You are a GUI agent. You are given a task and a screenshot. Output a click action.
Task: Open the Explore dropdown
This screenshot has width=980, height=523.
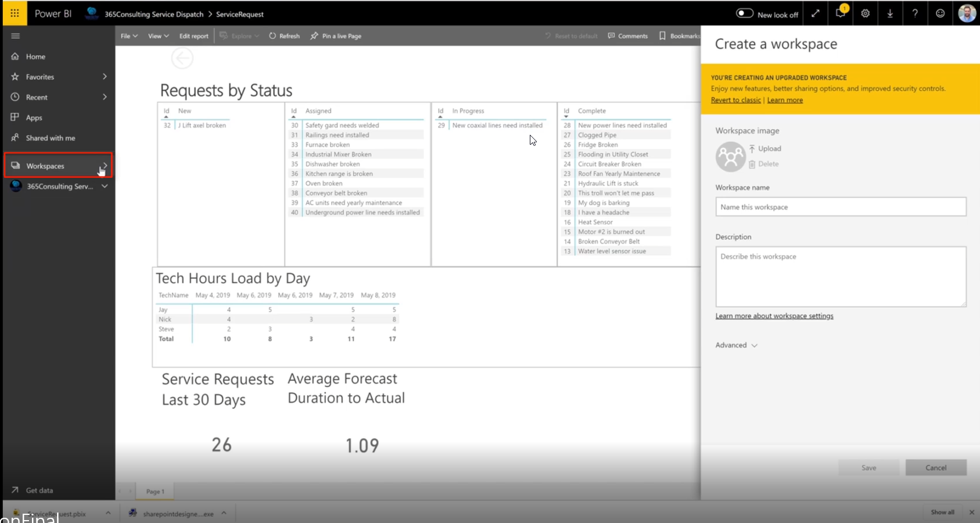(239, 36)
